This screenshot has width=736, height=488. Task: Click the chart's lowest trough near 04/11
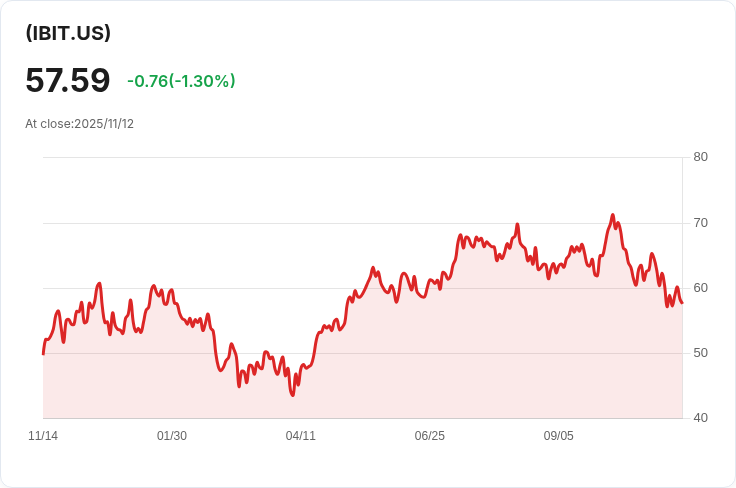pos(293,395)
